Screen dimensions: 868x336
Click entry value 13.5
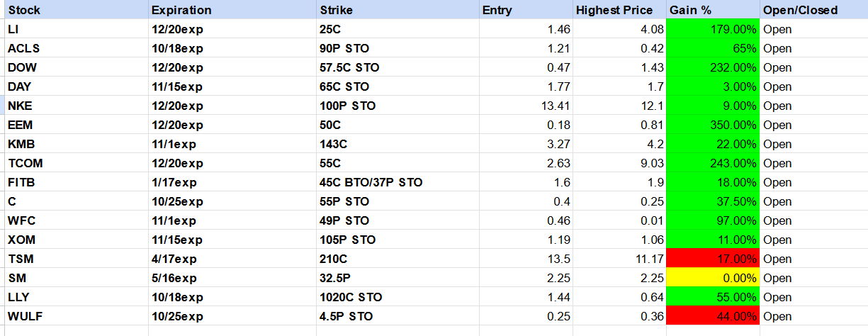pyautogui.click(x=526, y=259)
